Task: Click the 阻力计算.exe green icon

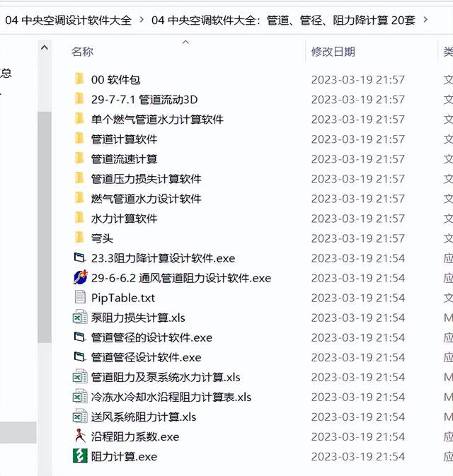Action: coord(80,455)
